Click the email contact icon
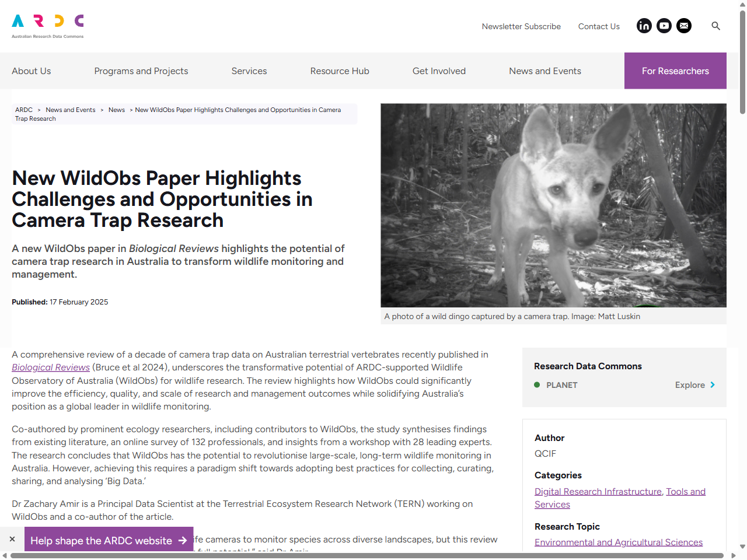The height and width of the screenshot is (560, 747). coord(683,26)
